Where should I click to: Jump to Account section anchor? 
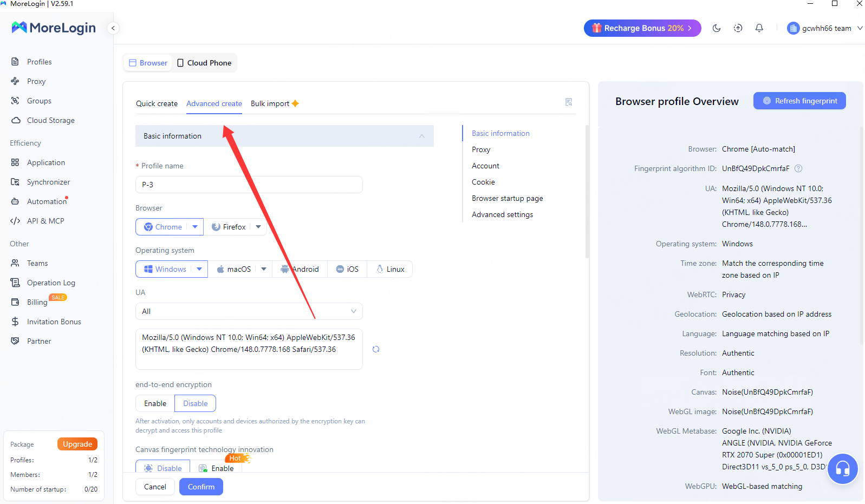coord(485,166)
